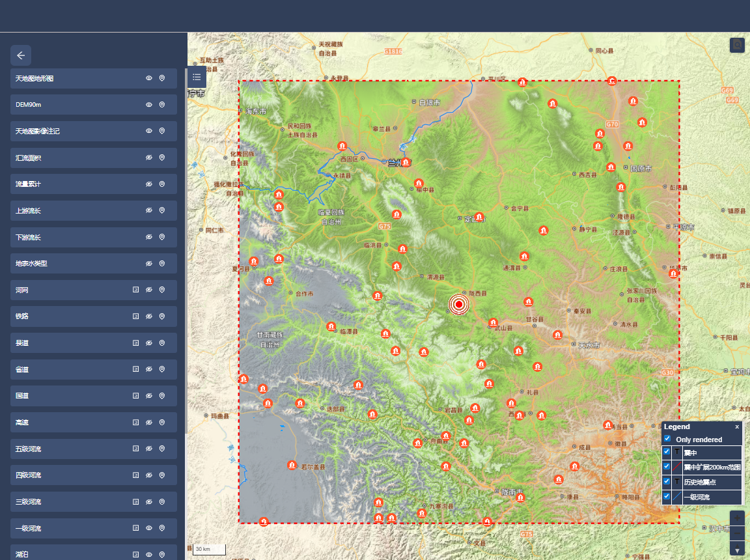The image size is (750, 560).
Task: Click the back arrow button
Action: click(21, 55)
